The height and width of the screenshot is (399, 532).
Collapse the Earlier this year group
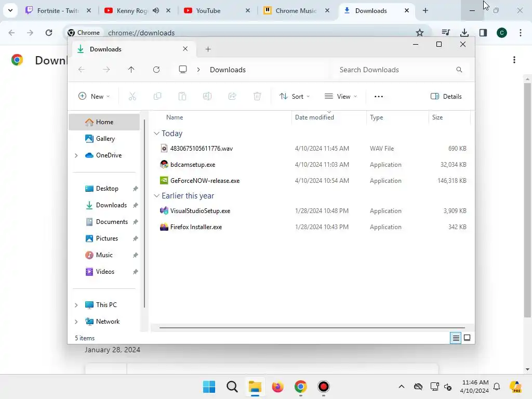click(x=156, y=196)
